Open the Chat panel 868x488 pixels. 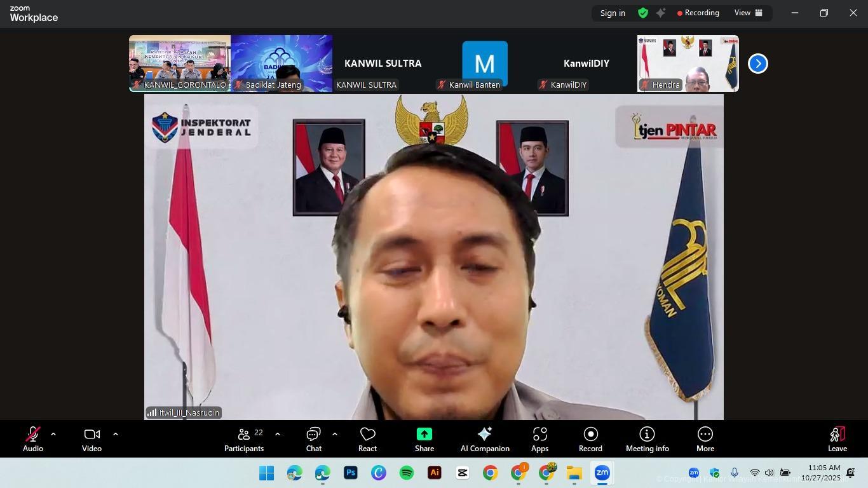click(x=313, y=439)
